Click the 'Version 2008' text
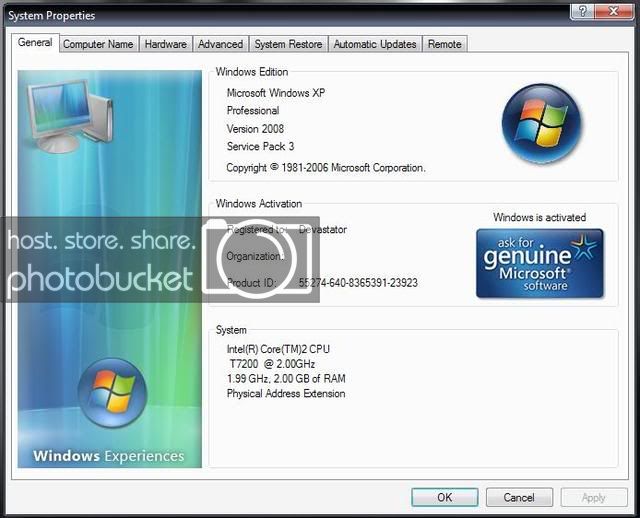Screen dimensions: 640x518 coord(255,129)
